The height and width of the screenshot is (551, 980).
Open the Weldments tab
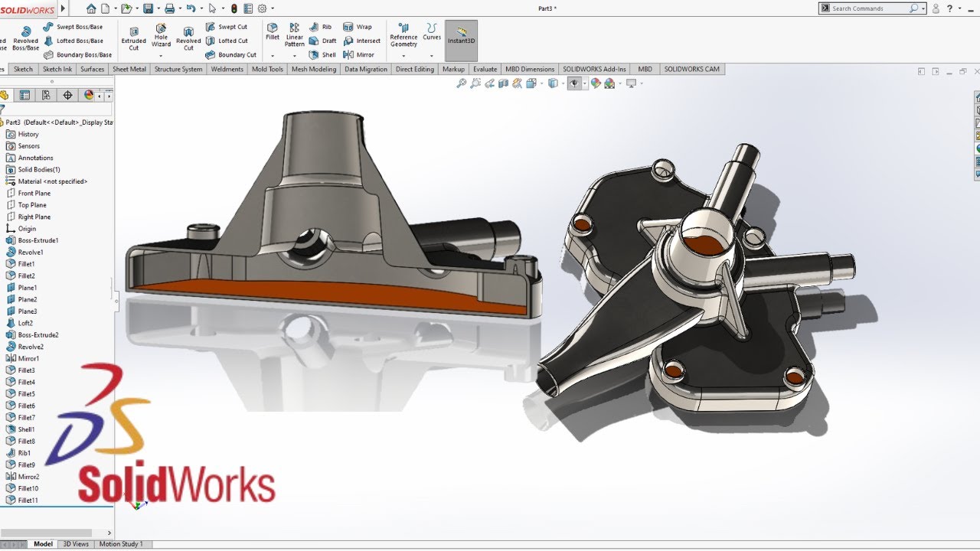(x=227, y=69)
